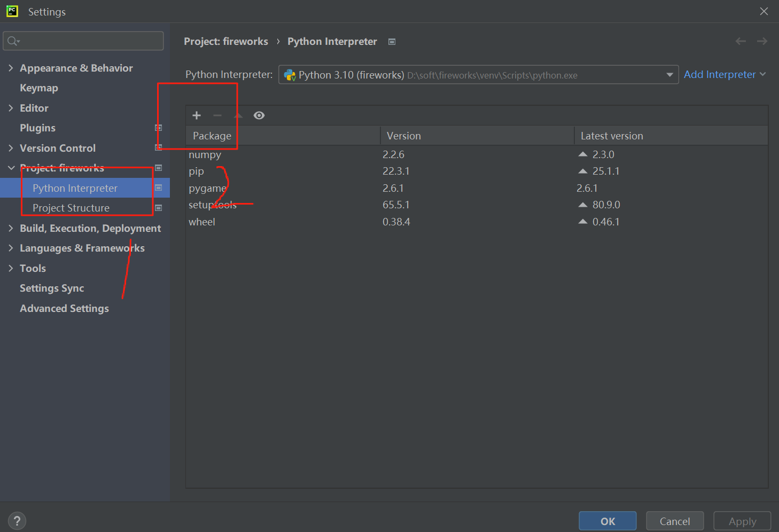Click the minus icon to uninstall package
Screen dimensions: 779x532
click(x=217, y=115)
